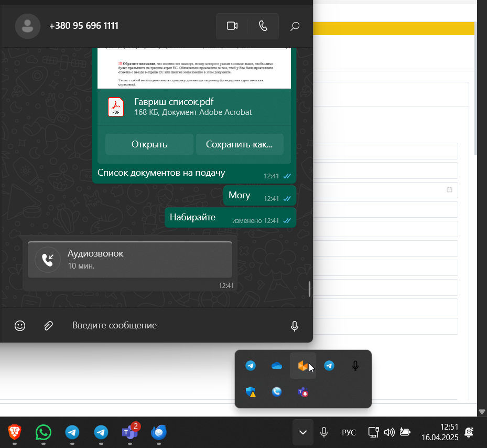The width and height of the screenshot is (487, 448).
Task: Click the WhatsApp chat scrollbar thumb
Action: click(309, 289)
